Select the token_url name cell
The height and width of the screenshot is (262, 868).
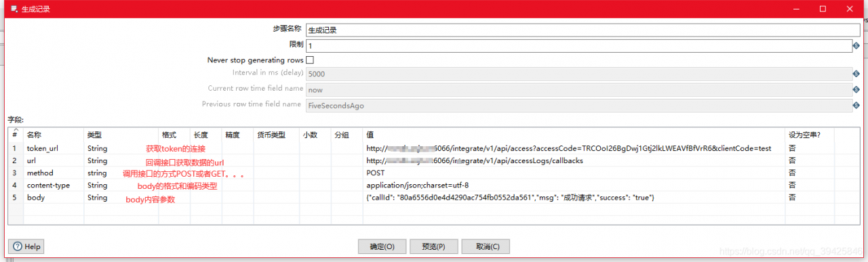point(54,148)
